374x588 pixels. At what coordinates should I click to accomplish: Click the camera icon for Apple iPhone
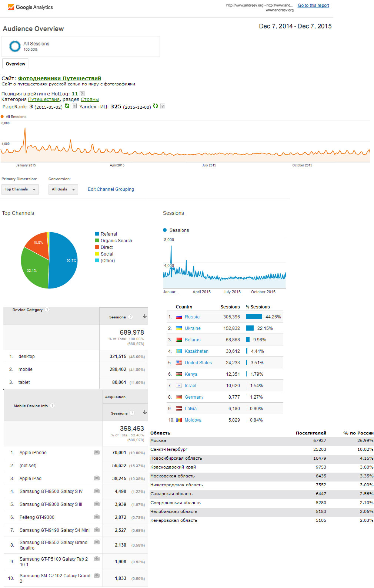(x=97, y=452)
